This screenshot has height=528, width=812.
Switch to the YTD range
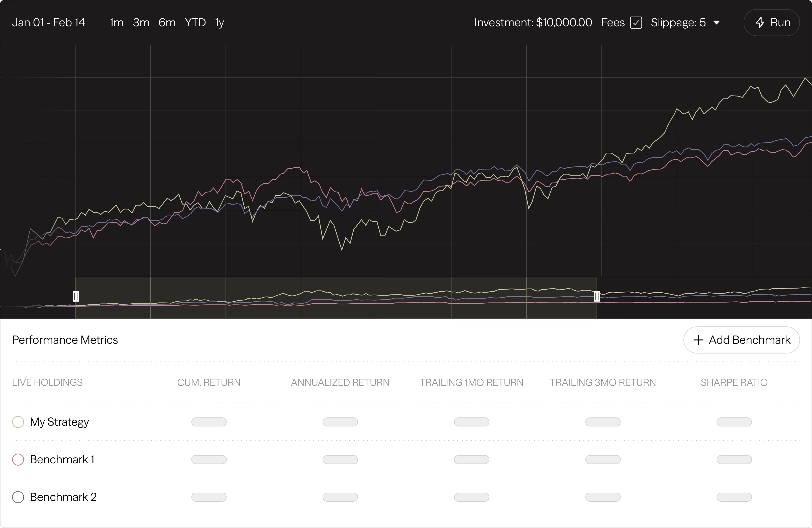click(195, 23)
